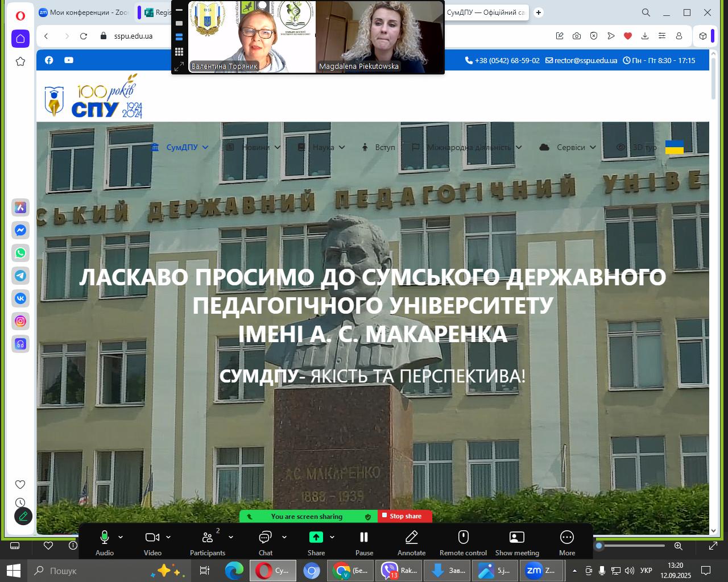Toggle camera with Video button
Viewport: 728px width, 582px height.
click(x=152, y=542)
